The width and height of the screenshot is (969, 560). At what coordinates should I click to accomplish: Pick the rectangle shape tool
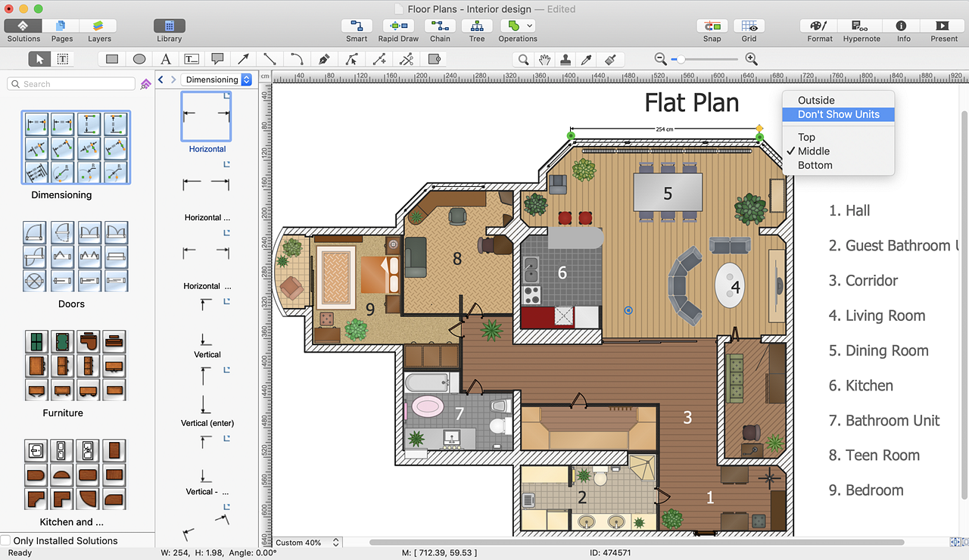[112, 59]
